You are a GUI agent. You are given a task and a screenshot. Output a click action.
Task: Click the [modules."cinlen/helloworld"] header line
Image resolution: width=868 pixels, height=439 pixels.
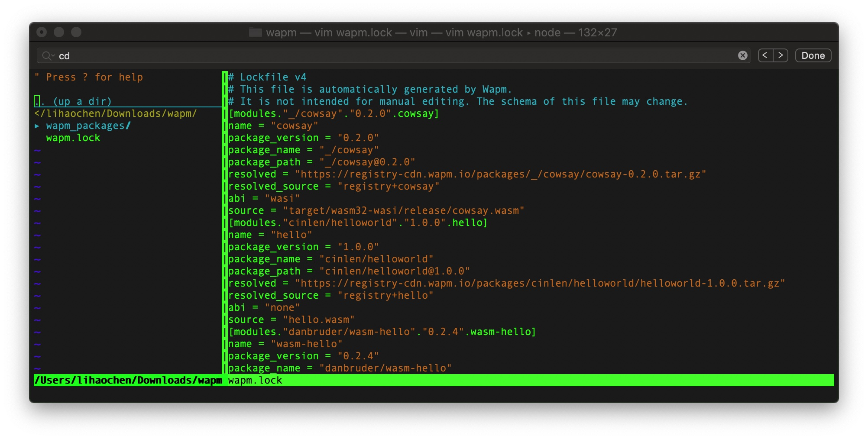pyautogui.click(x=358, y=223)
